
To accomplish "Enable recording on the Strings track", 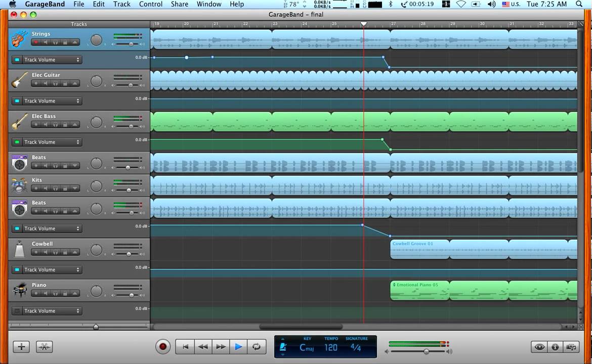I will pos(36,42).
